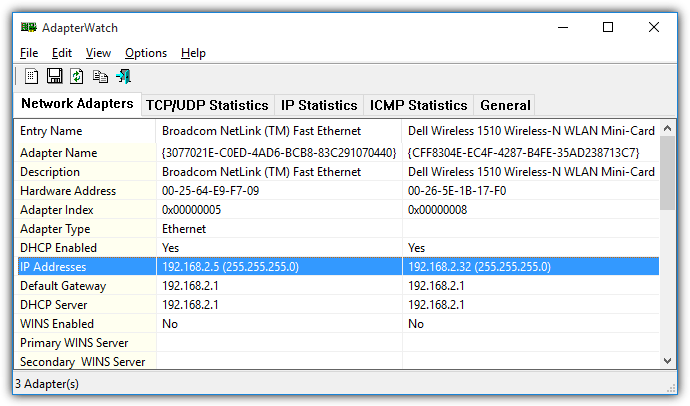690x406 pixels.
Task: Click the Broadcom column Default Gateway 192.168.2.1
Action: pyautogui.click(x=190, y=286)
